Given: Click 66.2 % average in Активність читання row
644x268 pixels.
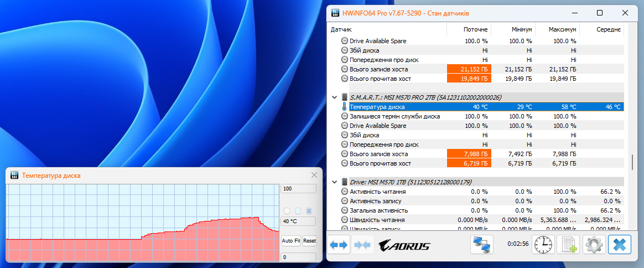Looking at the screenshot, I should coord(602,192).
